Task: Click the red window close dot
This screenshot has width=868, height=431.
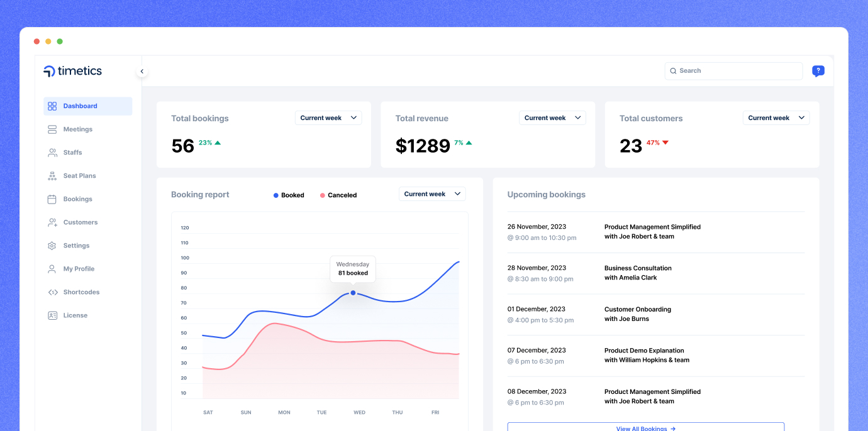Action: click(x=37, y=41)
